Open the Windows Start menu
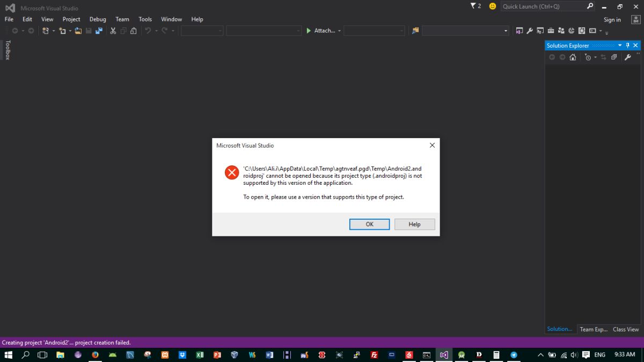This screenshot has height=362, width=644. click(9, 354)
